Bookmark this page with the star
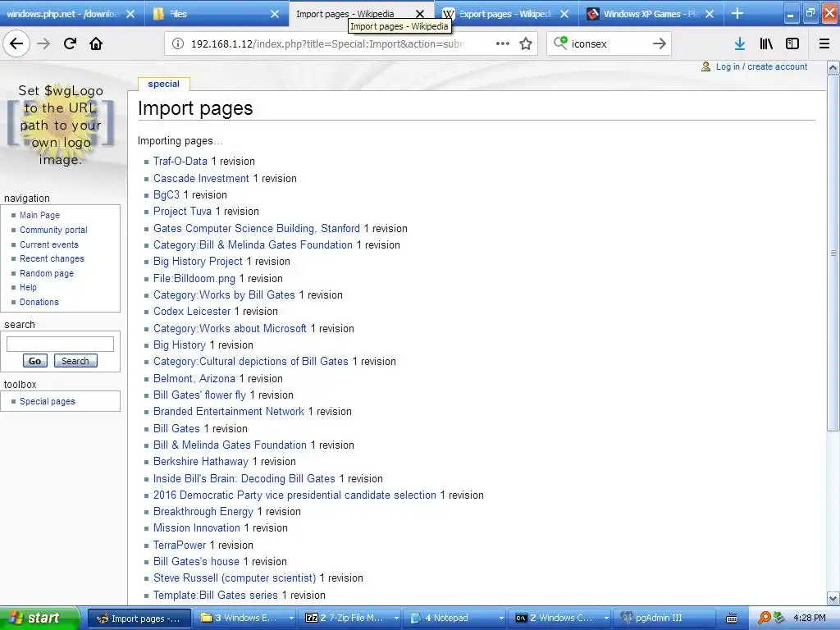 pos(526,44)
